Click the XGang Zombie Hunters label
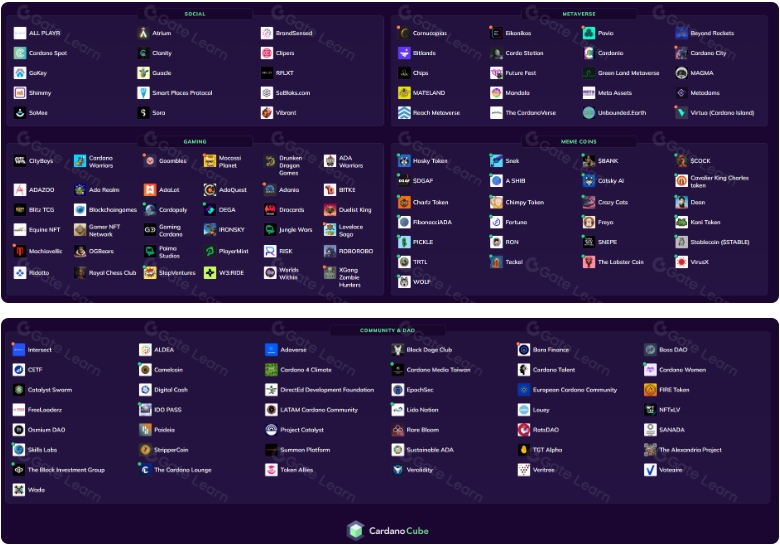Image resolution: width=780 pixels, height=545 pixels. click(350, 277)
